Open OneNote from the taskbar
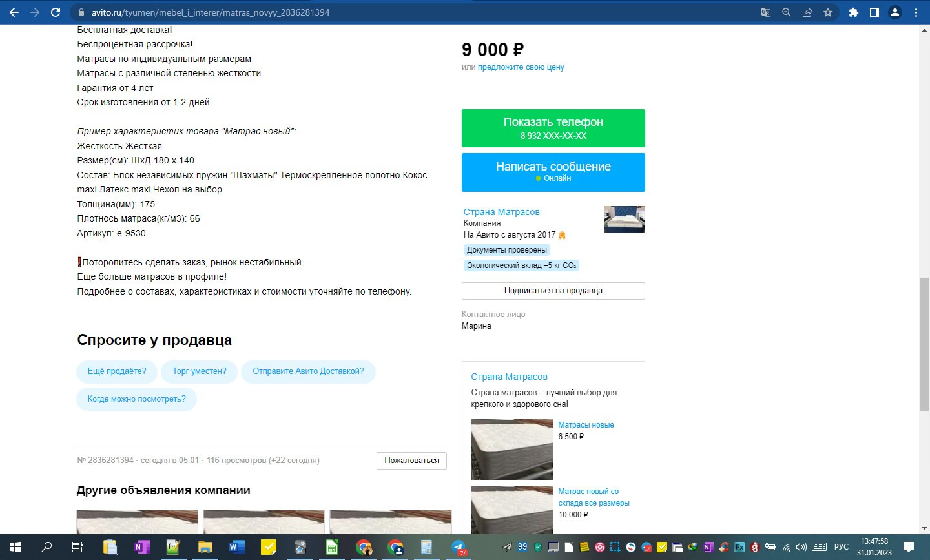 point(141,547)
